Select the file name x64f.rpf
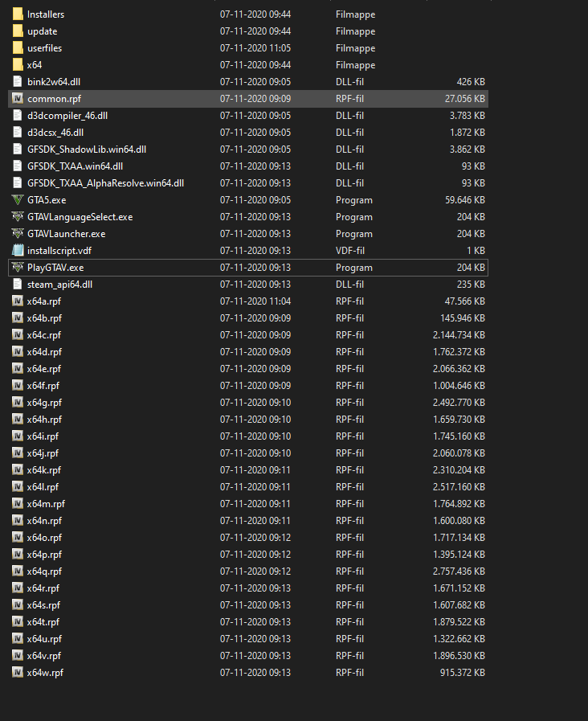588x721 pixels. click(43, 385)
